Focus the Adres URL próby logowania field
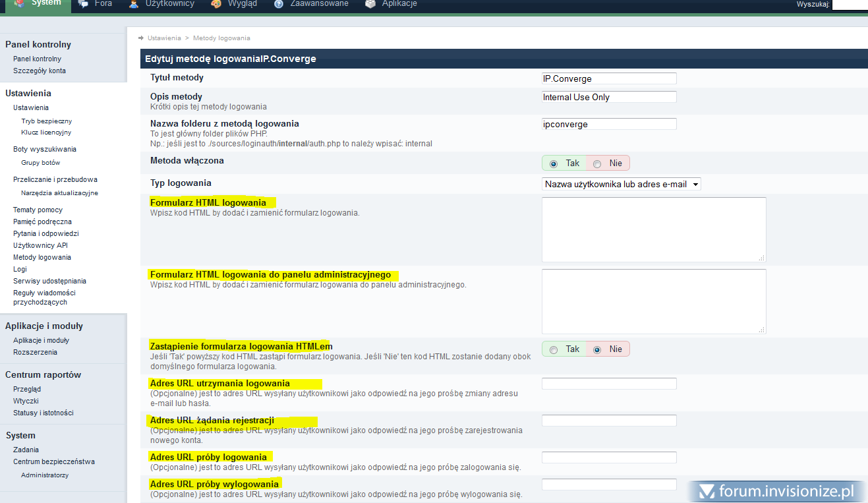Viewport: 868px width, 503px height. click(609, 458)
